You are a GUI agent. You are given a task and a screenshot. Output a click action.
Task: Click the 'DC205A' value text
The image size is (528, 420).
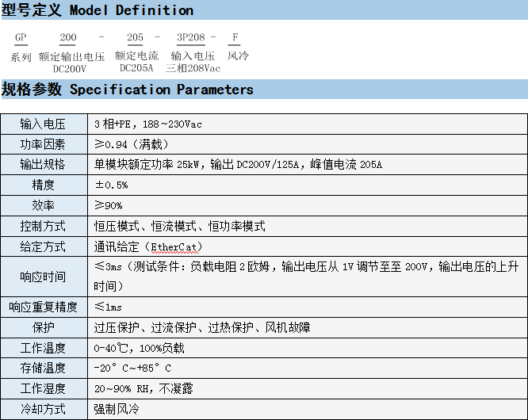point(136,68)
